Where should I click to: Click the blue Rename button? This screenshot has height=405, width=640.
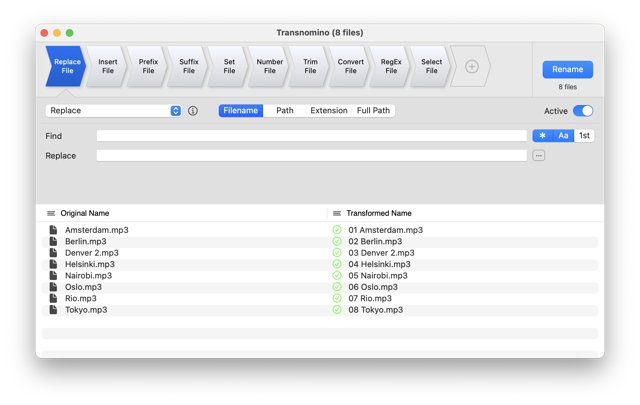567,69
